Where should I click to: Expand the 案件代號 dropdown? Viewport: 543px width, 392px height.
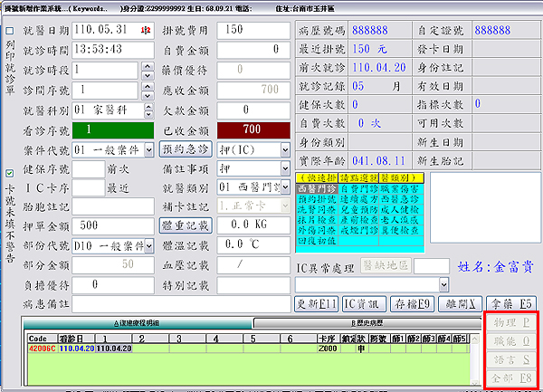tap(146, 148)
